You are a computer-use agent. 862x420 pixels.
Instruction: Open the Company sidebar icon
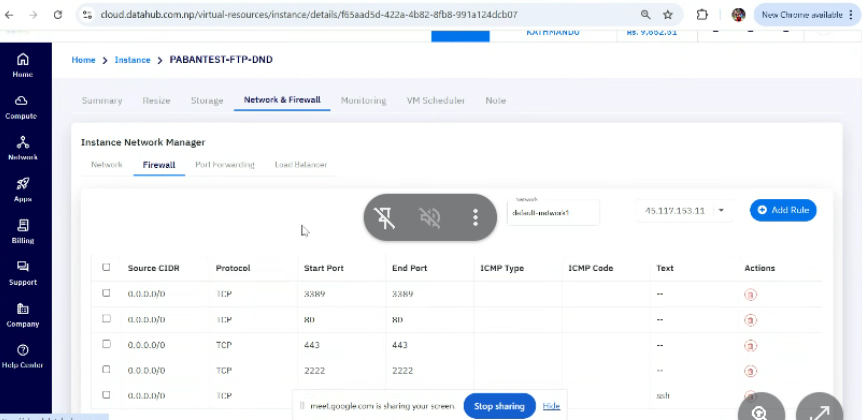(x=22, y=314)
